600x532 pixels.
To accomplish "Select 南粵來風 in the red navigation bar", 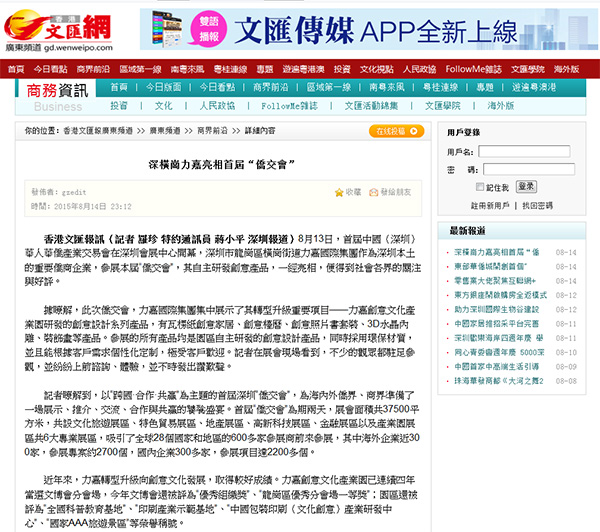I will (187, 69).
